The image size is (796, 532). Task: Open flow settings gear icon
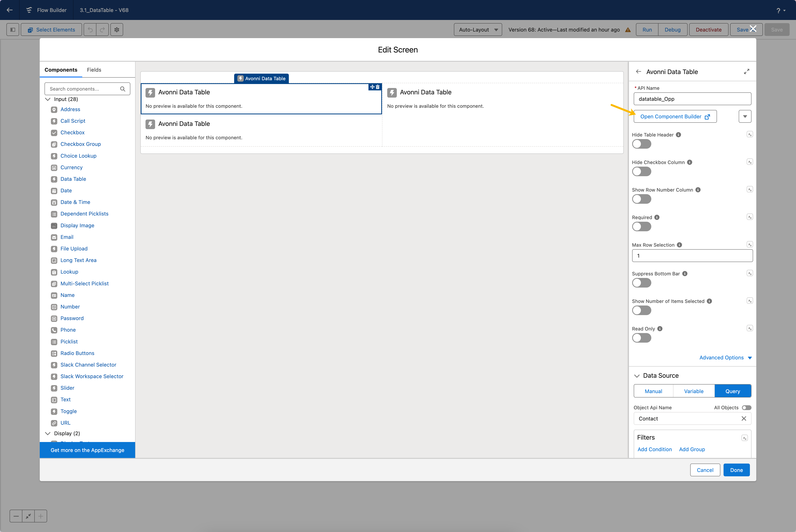tap(117, 30)
